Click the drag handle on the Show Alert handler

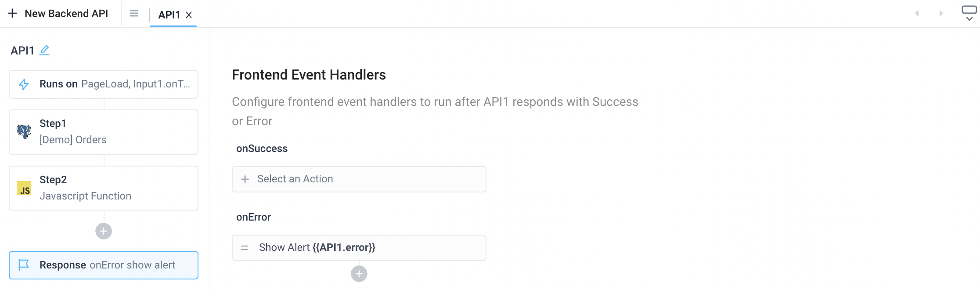click(x=245, y=247)
